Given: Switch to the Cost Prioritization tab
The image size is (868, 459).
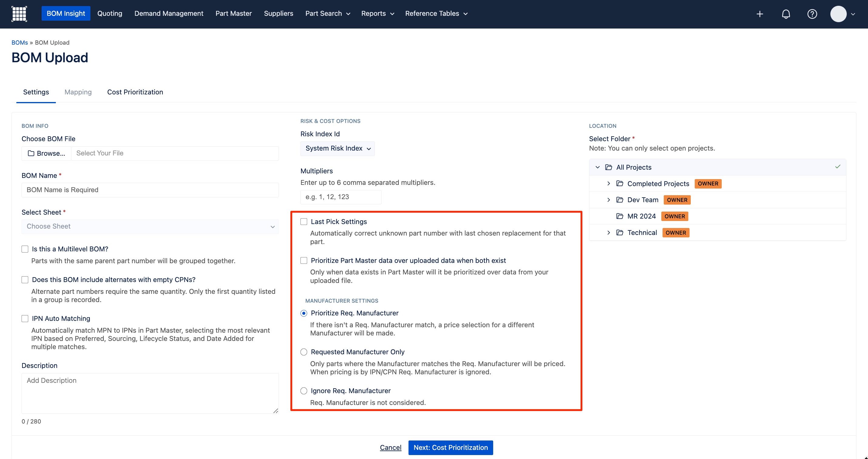Looking at the screenshot, I should (x=135, y=92).
